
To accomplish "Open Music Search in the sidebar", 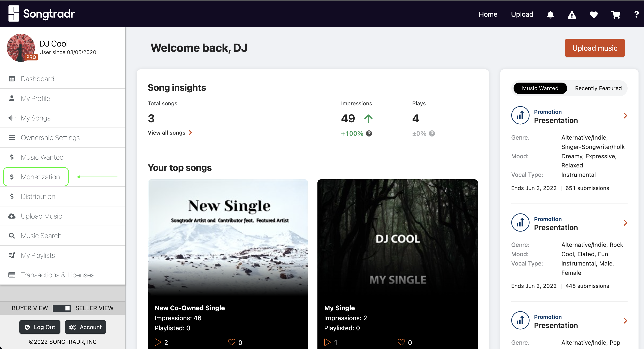I will [63, 236].
